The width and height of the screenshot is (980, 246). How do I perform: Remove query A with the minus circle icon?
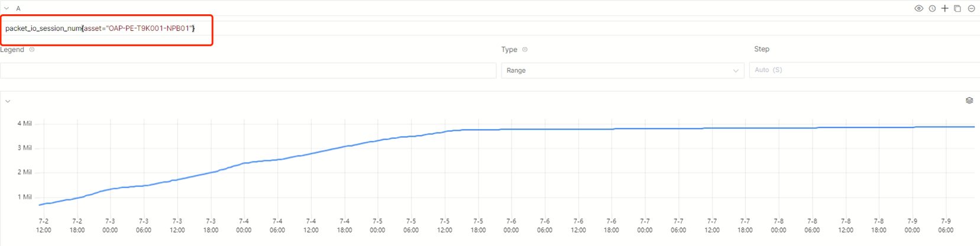pyautogui.click(x=971, y=8)
